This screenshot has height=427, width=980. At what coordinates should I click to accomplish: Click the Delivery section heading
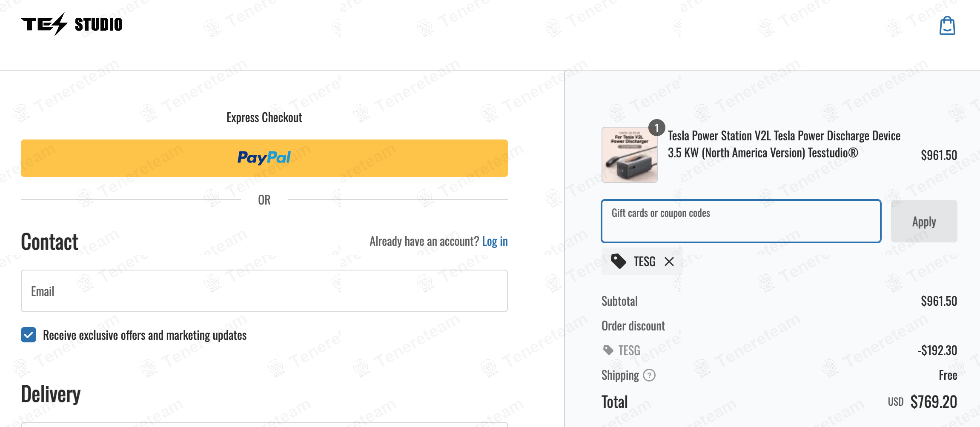(51, 394)
